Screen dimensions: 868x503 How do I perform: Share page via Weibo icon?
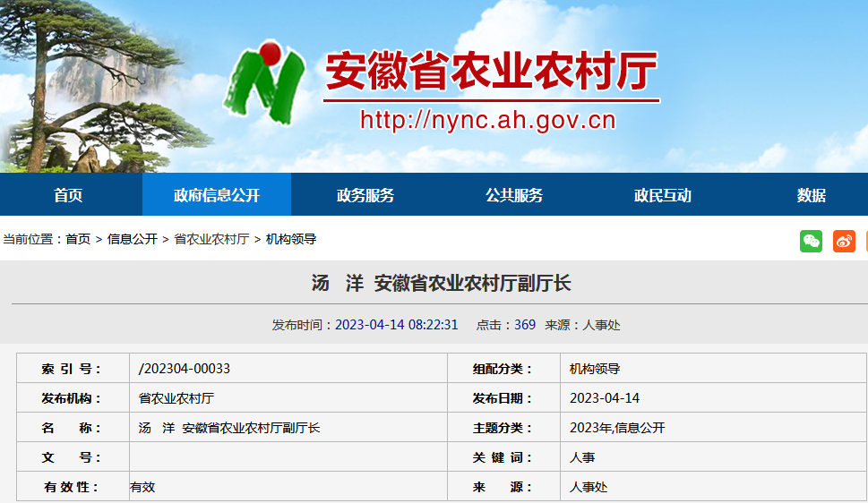[844, 242]
